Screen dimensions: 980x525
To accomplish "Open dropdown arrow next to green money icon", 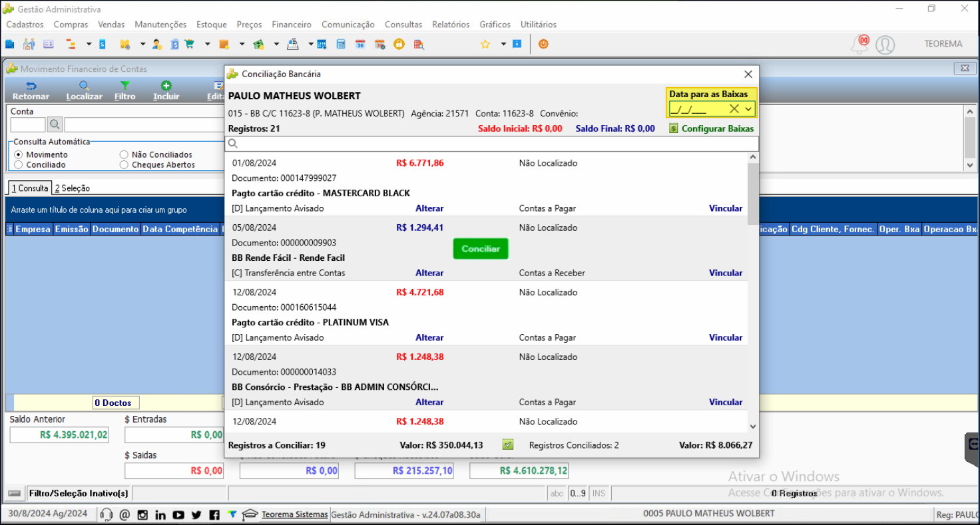I will pos(276,44).
